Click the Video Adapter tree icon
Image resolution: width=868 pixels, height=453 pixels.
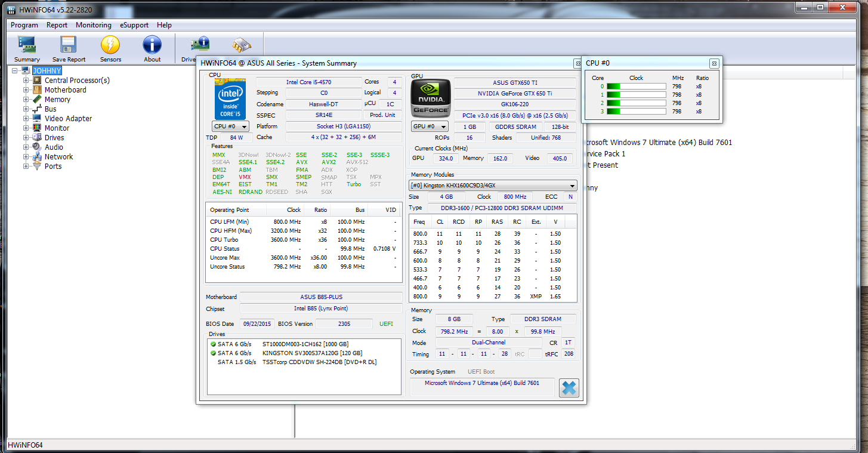37,118
